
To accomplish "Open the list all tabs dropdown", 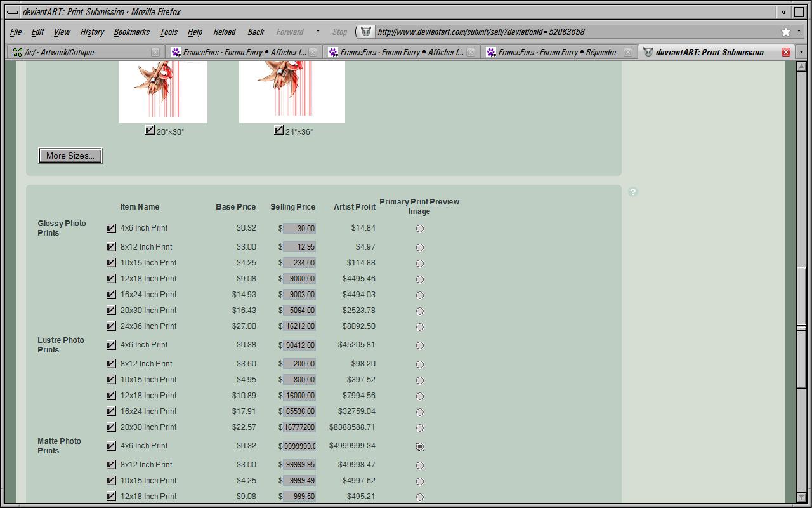I will (801, 52).
